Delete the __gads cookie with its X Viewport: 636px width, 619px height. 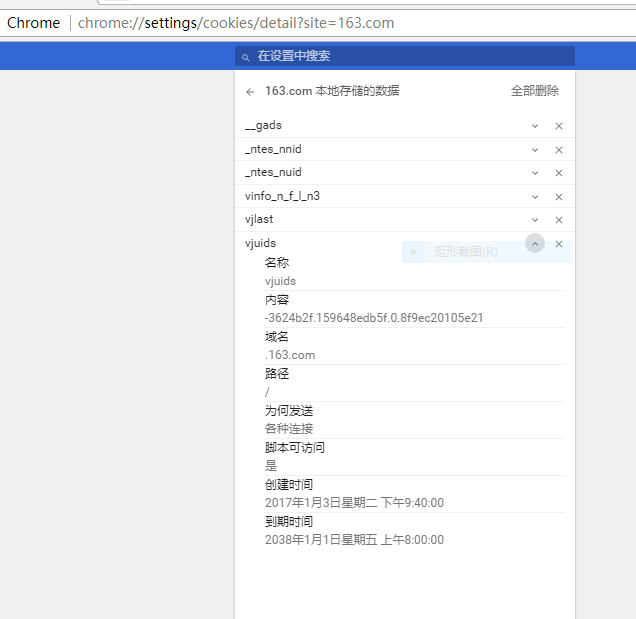(x=559, y=126)
